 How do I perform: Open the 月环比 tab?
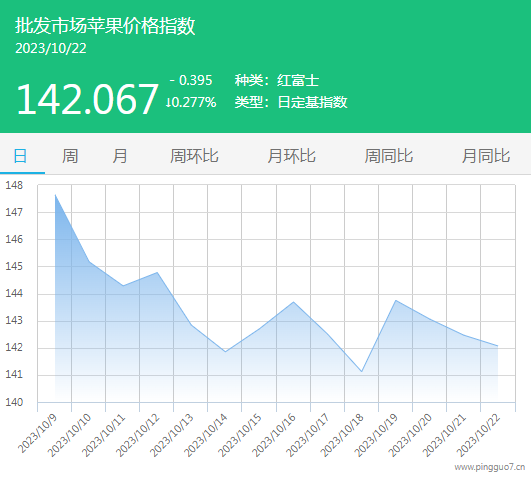(291, 156)
